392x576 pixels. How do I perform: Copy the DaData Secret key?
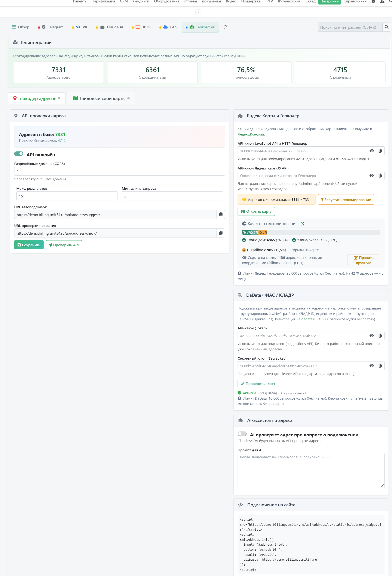pyautogui.click(x=380, y=366)
